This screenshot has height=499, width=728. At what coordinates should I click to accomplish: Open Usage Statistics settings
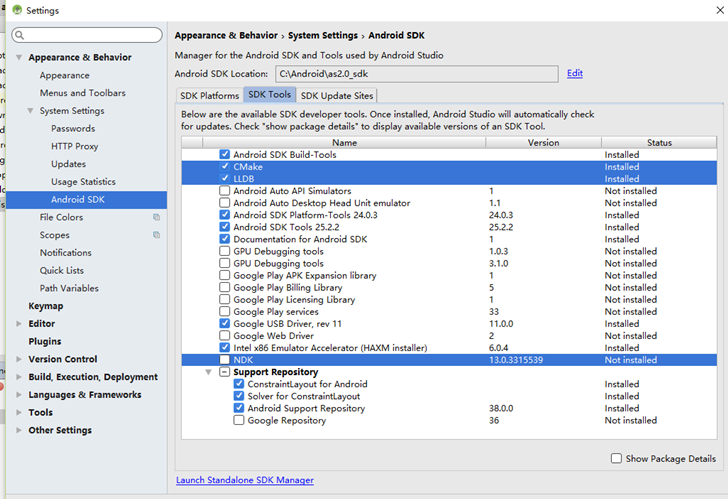[83, 181]
